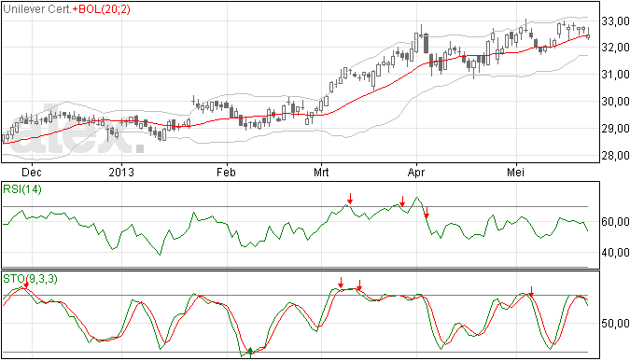Pick the red RSI arrow just after Apr

coord(427,213)
